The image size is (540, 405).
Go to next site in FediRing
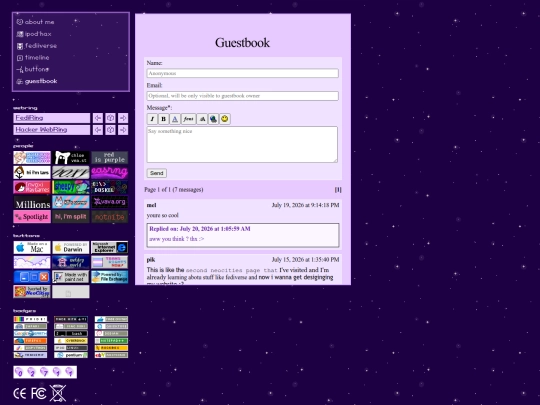coord(123,118)
